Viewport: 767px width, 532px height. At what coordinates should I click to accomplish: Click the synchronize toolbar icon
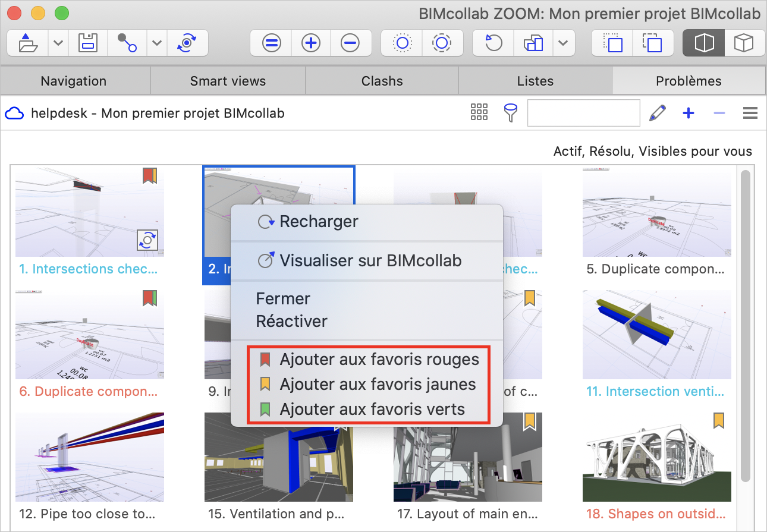[188, 43]
